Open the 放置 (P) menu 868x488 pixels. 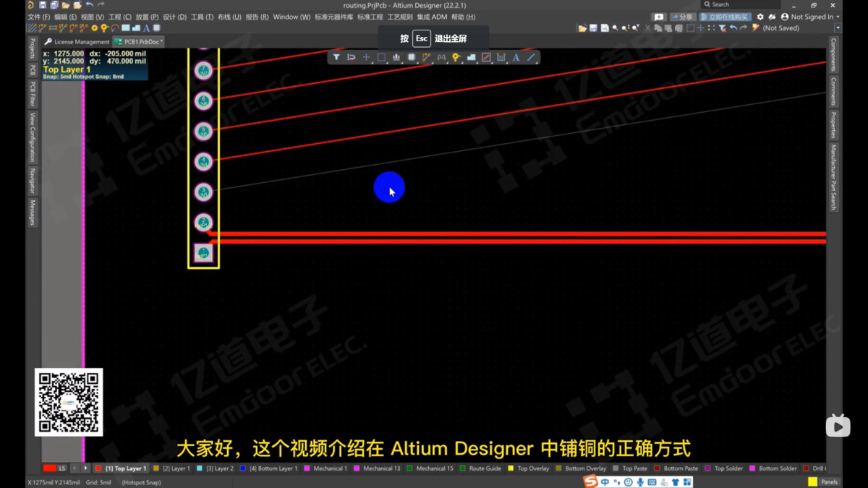[x=147, y=17]
